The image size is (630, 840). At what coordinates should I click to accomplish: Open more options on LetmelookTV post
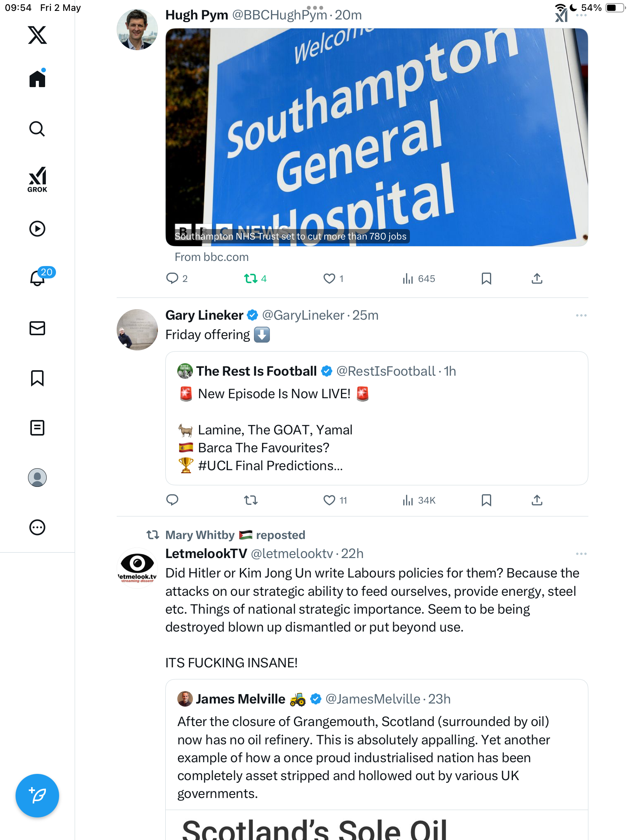581,554
